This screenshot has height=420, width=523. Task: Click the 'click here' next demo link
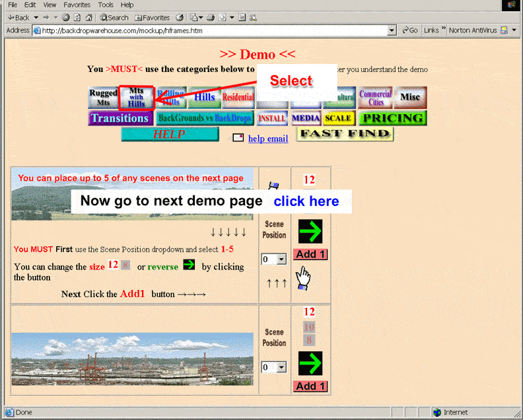coord(306,201)
